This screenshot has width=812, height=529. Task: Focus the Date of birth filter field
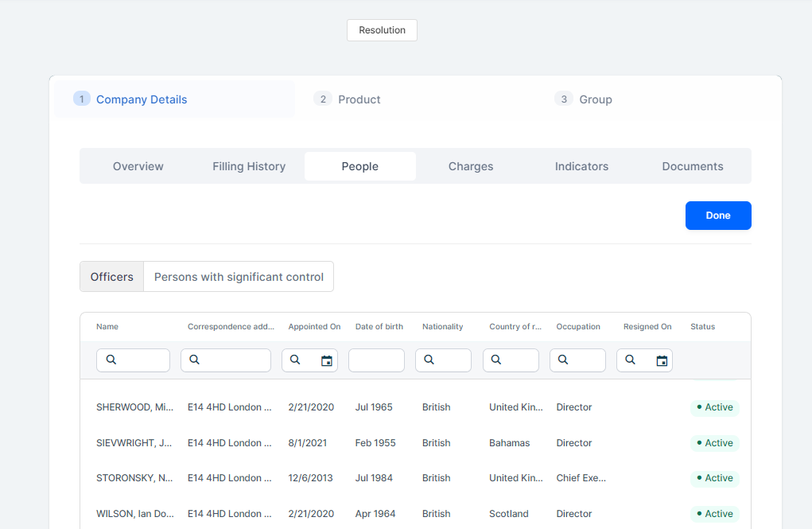click(376, 360)
